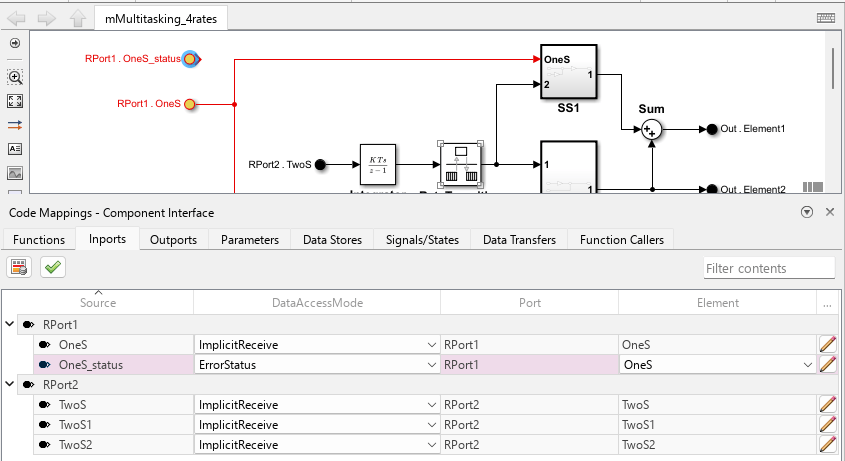The height and width of the screenshot is (461, 845).
Task: Click the mMultitasking_4rates model tab
Action: 161,19
